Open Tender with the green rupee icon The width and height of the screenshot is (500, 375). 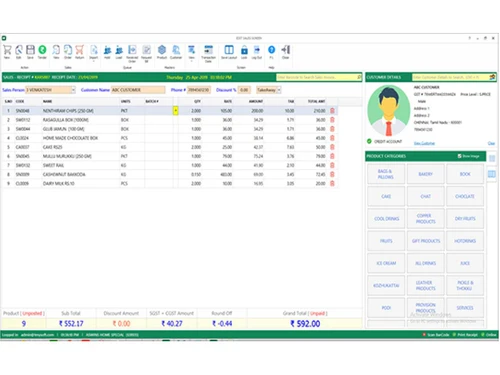pos(42,51)
